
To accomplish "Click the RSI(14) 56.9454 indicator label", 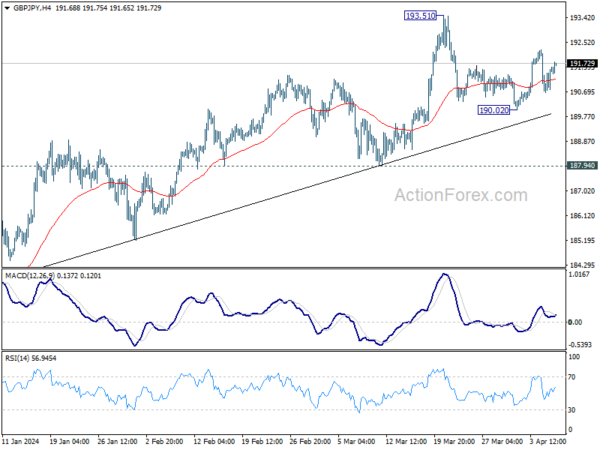I will 31,359.
